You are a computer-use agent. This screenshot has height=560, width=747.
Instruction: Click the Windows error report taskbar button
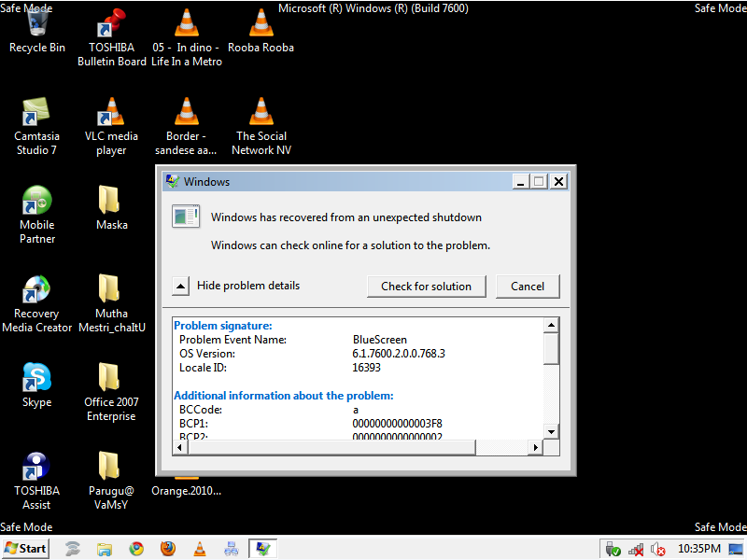(x=262, y=549)
